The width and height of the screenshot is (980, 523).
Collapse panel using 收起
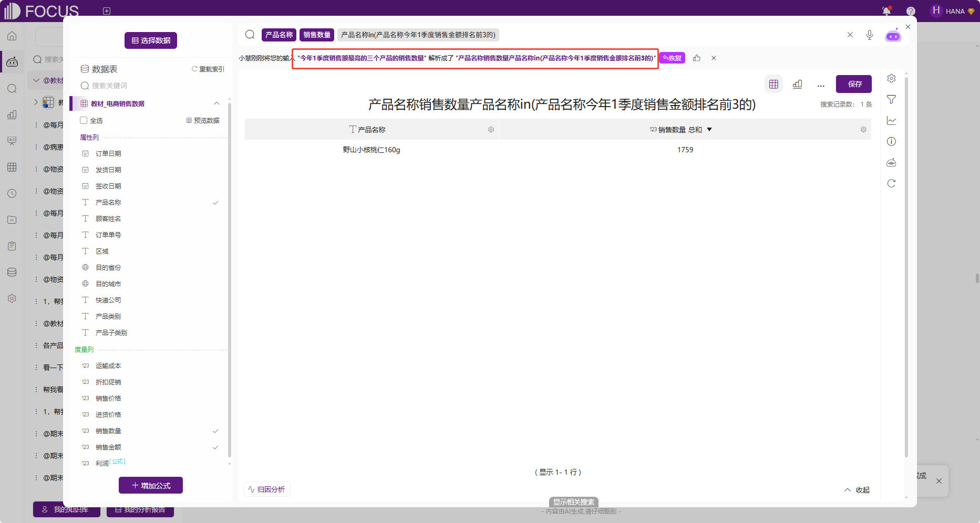[857, 490]
